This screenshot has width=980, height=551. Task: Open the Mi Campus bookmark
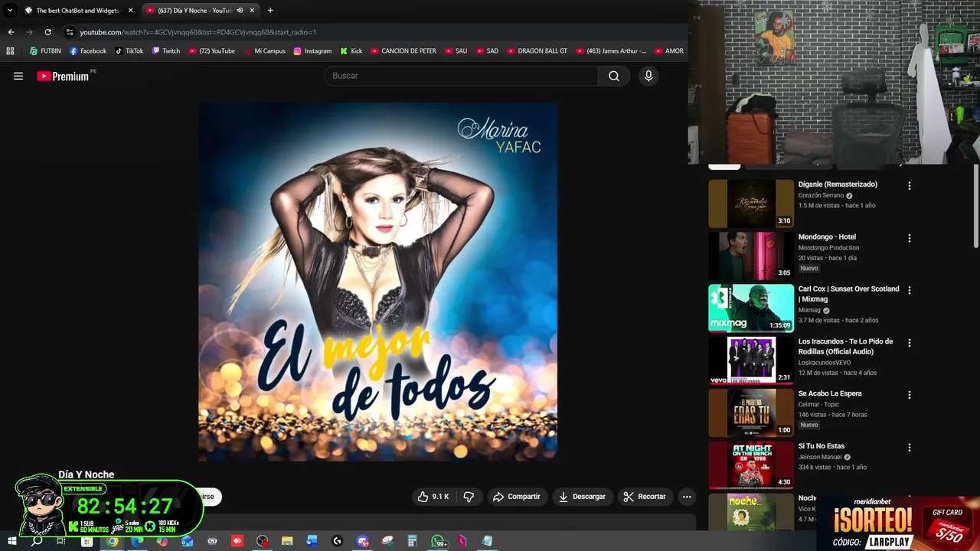click(x=264, y=51)
